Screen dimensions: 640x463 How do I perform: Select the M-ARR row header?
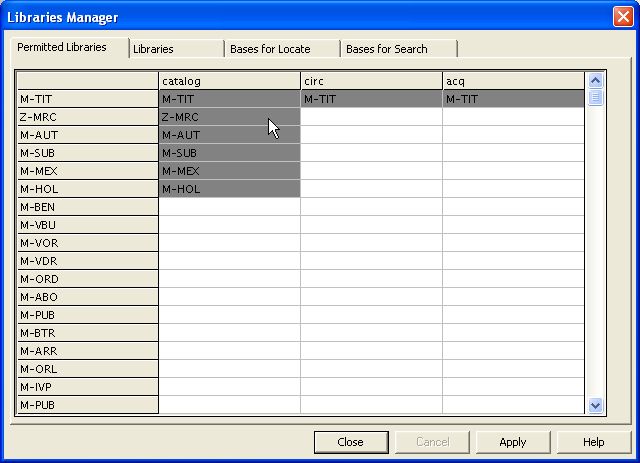[88, 351]
